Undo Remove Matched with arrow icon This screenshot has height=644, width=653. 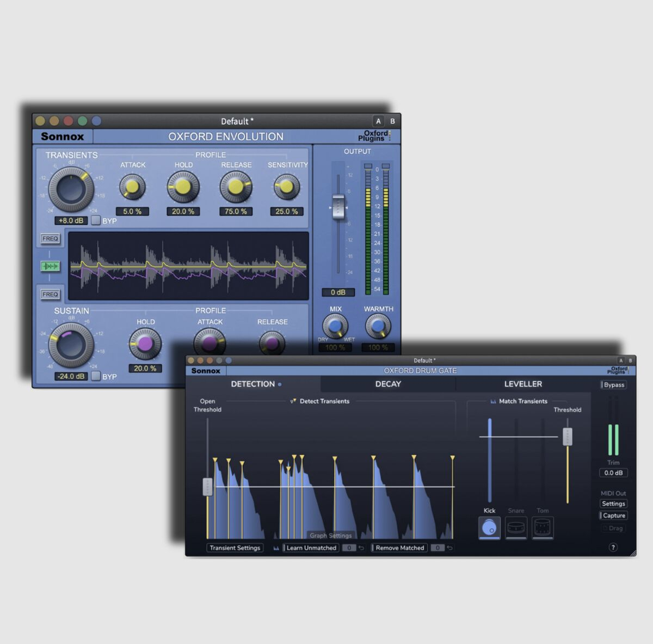(449, 548)
